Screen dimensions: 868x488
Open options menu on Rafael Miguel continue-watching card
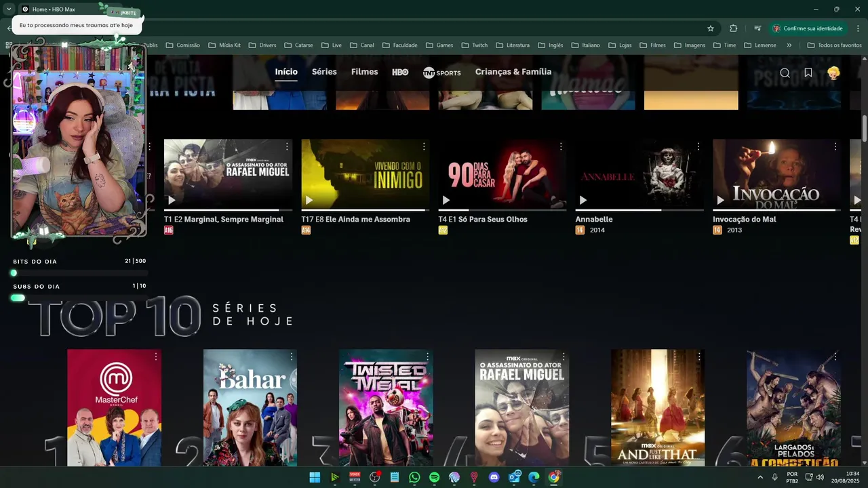click(287, 146)
